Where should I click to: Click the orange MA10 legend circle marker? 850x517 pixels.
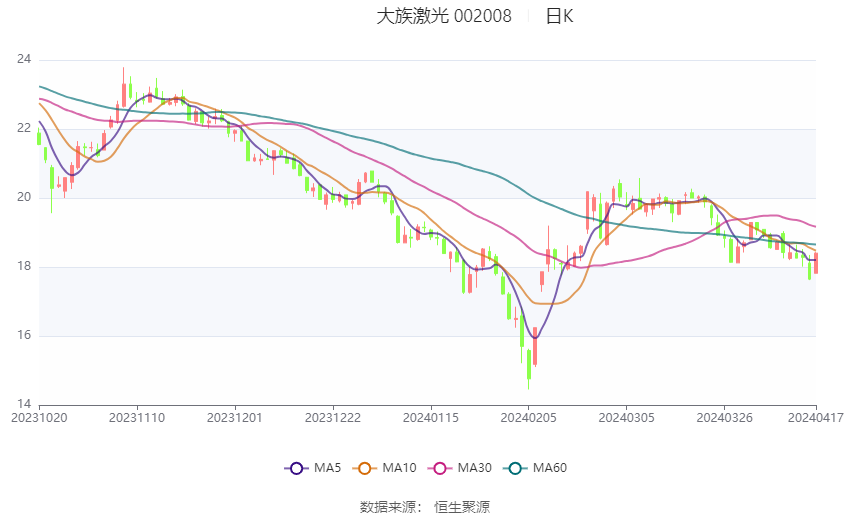(x=364, y=468)
